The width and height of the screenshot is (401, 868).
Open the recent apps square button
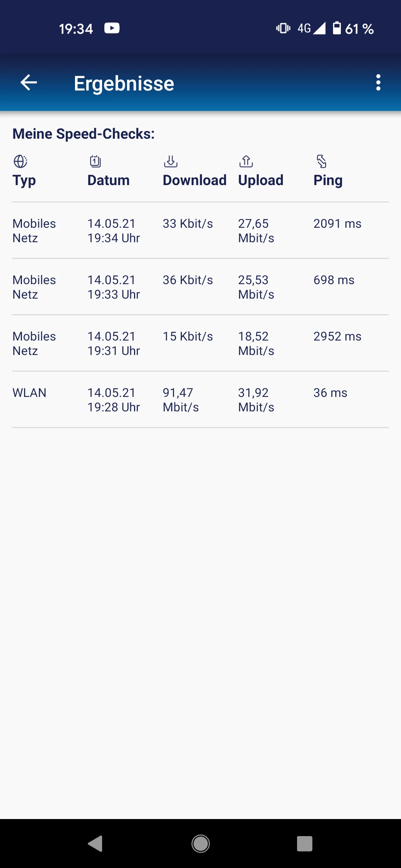click(304, 844)
